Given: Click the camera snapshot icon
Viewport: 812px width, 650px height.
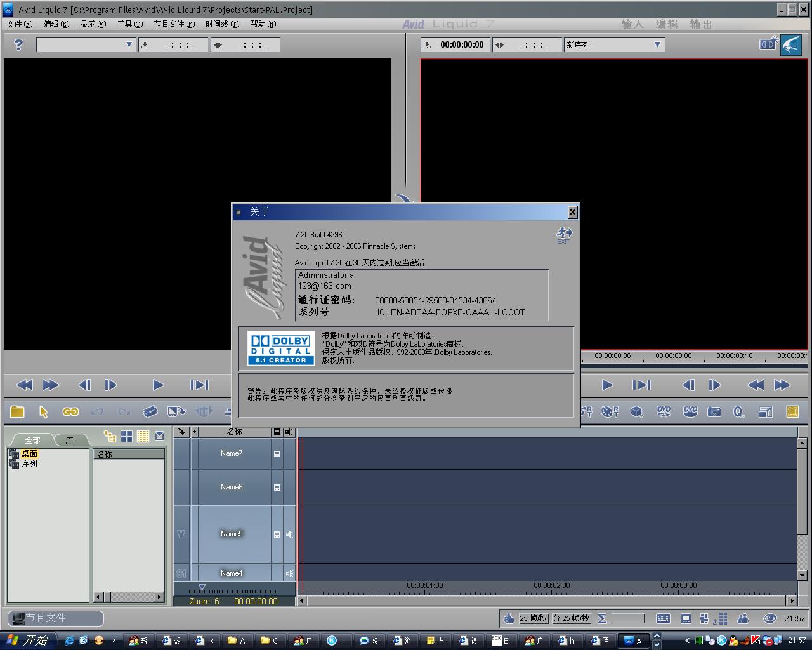Looking at the screenshot, I should [x=714, y=412].
